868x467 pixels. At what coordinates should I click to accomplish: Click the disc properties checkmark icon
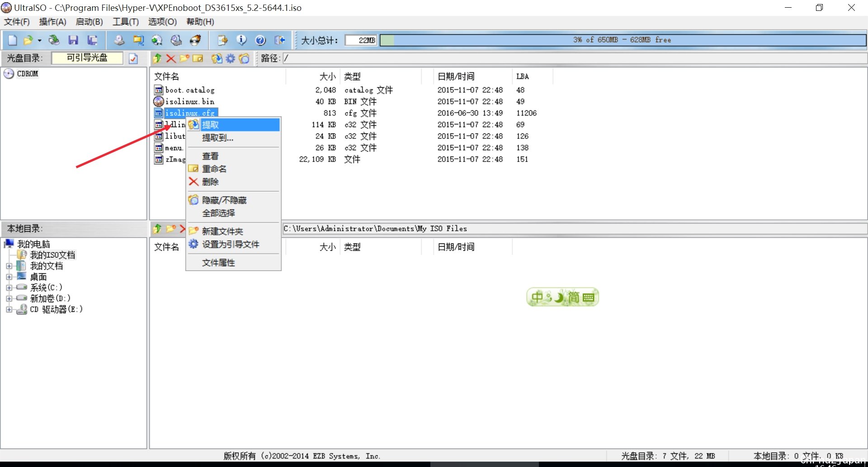click(133, 58)
